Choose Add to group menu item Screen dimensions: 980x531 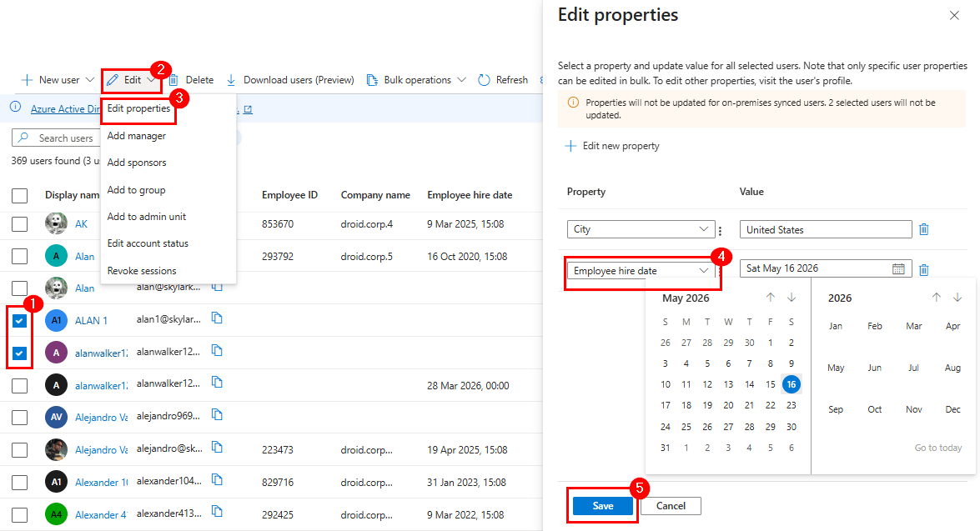click(136, 190)
